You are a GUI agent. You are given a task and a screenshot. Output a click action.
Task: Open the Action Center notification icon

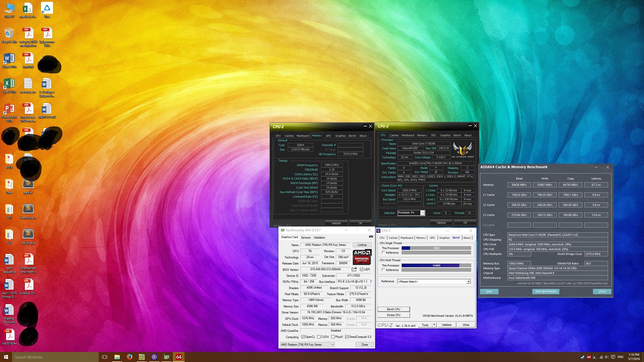click(x=613, y=357)
